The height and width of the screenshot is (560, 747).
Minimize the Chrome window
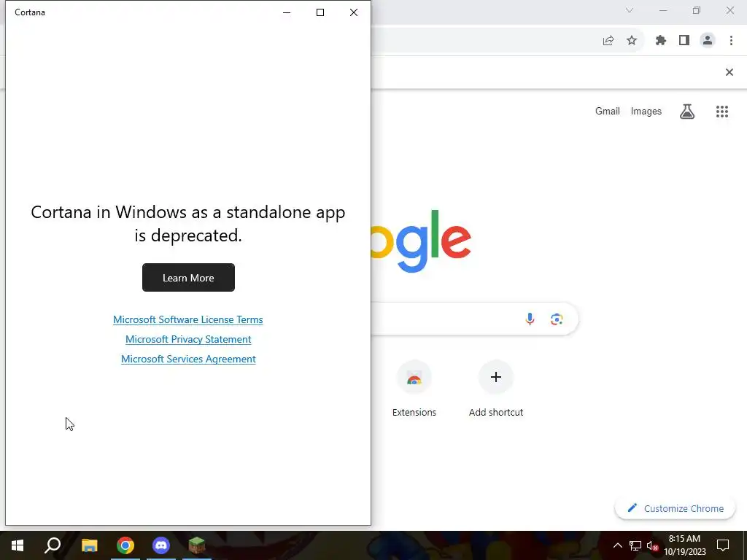(x=663, y=10)
